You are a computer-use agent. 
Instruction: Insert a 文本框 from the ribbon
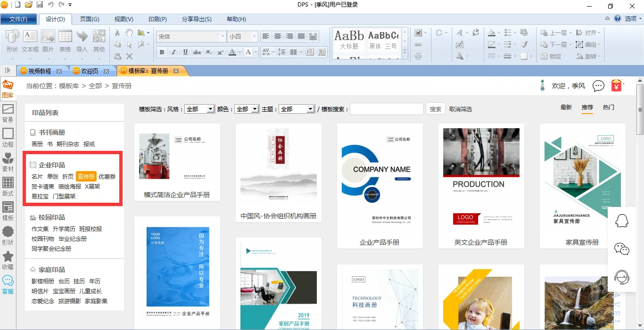[x=30, y=41]
